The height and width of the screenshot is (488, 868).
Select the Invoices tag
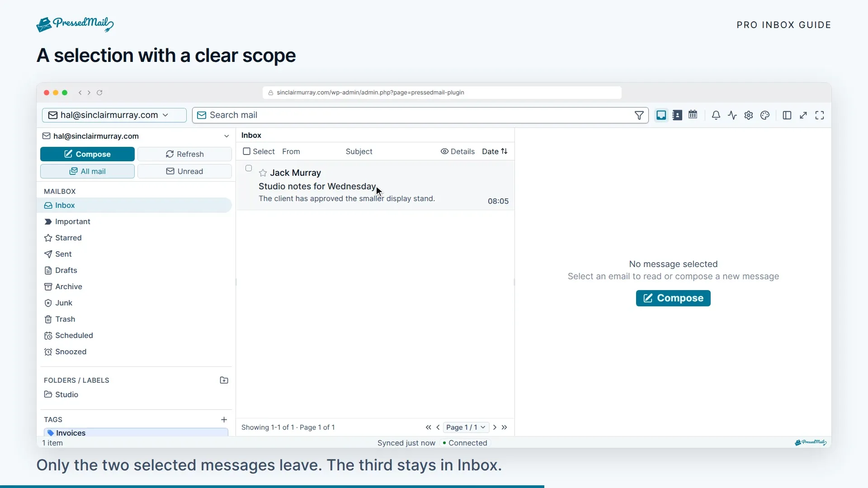[136, 433]
